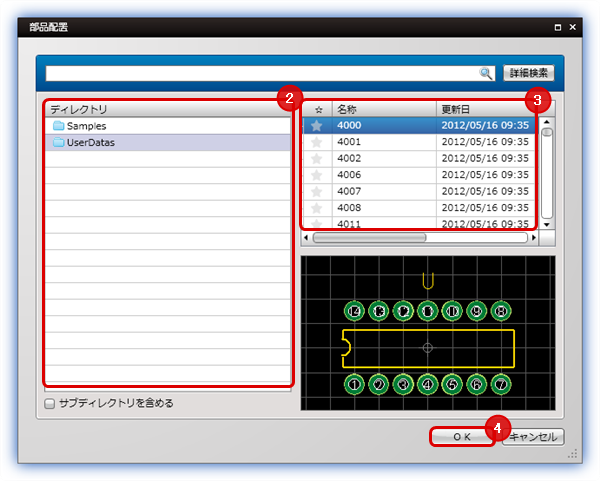This screenshot has height=481, width=600.
Task: Click the magnifier search icon
Action: 486,73
